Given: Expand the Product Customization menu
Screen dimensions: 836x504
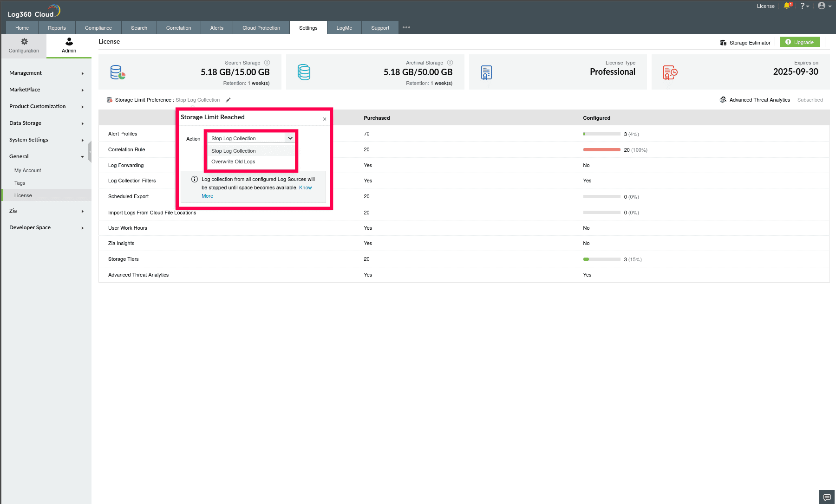Looking at the screenshot, I should pos(46,106).
